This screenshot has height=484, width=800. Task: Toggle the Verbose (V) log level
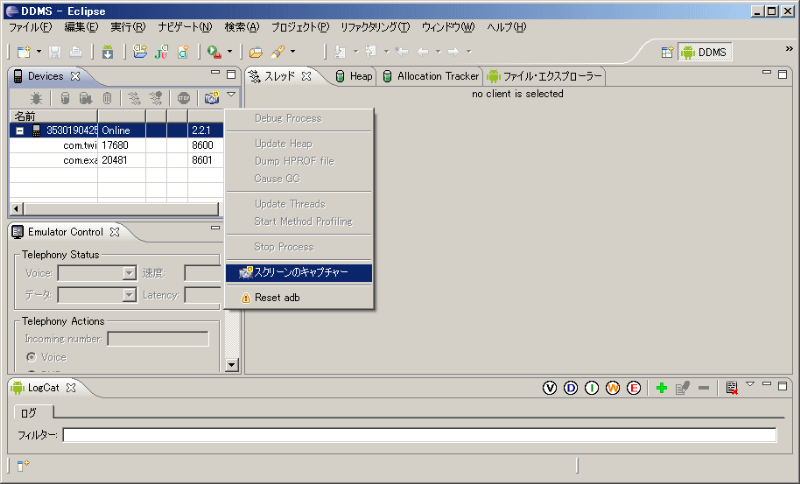click(549, 388)
